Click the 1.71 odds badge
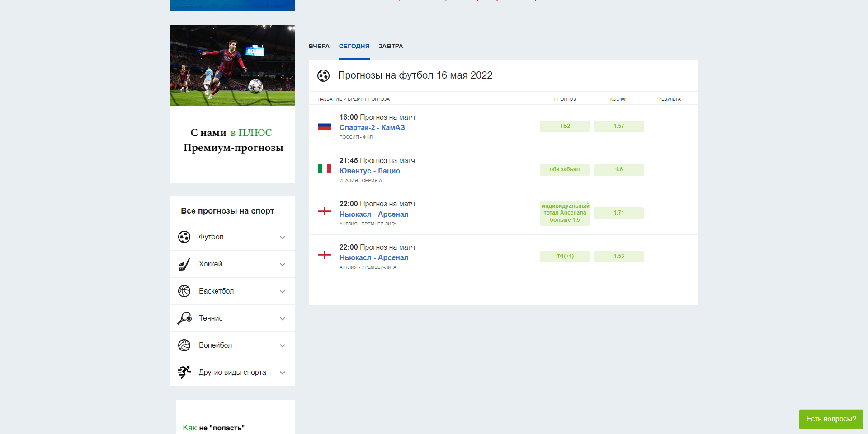Image resolution: width=868 pixels, height=434 pixels. pyautogui.click(x=618, y=213)
